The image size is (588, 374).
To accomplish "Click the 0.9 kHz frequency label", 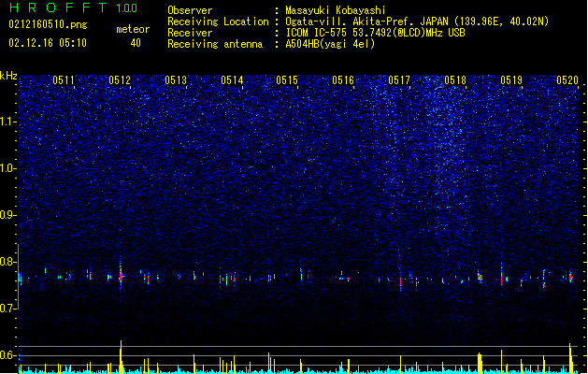I will [7, 215].
